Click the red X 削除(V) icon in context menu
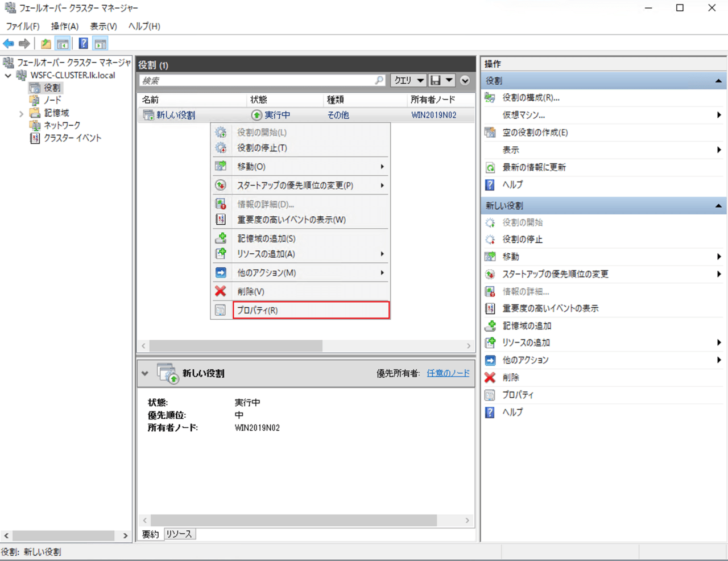Screen dimensions: 728x561 pos(221,291)
